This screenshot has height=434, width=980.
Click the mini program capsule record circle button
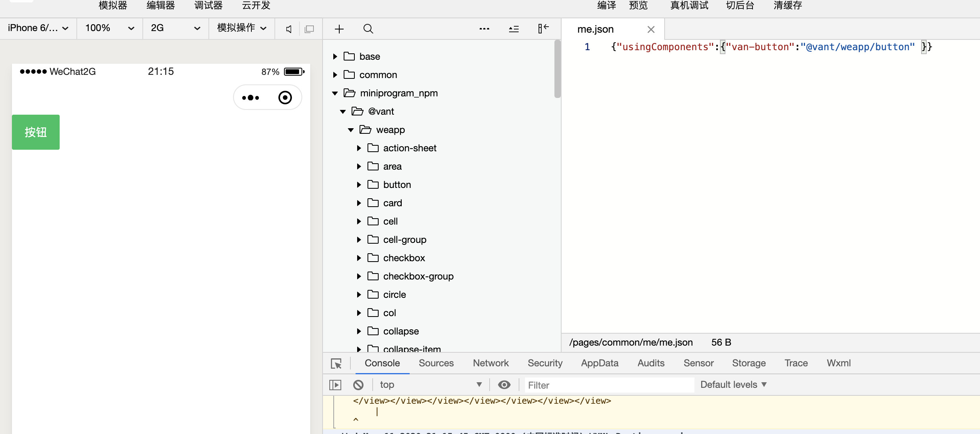click(x=285, y=98)
